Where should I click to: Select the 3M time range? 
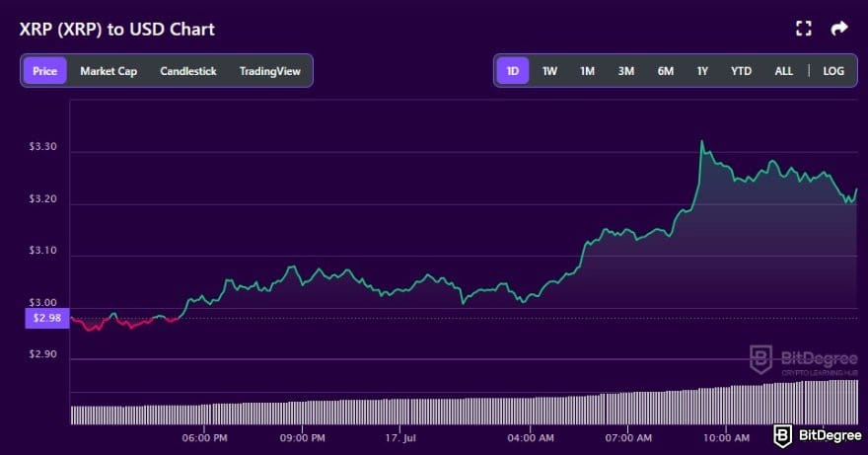(626, 71)
